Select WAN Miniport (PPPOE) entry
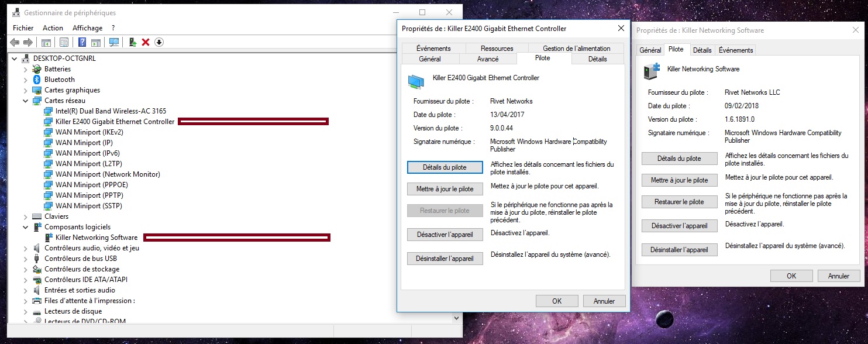The image size is (868, 344). coord(92,185)
